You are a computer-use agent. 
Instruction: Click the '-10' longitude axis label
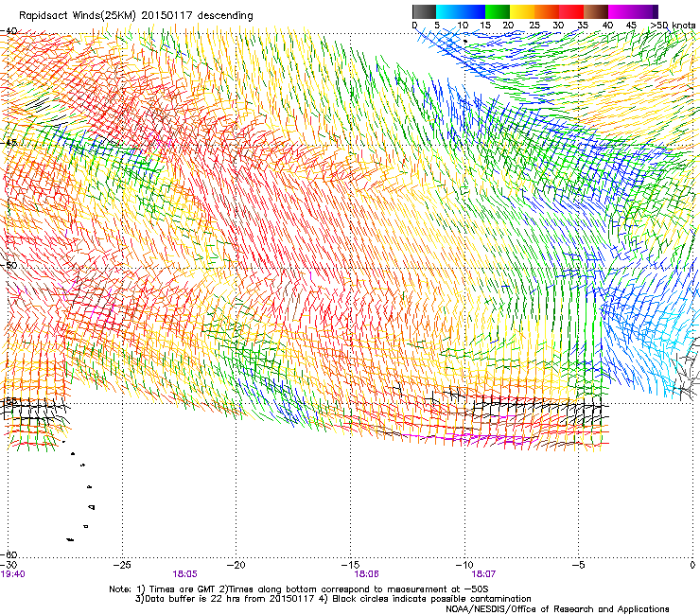(x=464, y=566)
